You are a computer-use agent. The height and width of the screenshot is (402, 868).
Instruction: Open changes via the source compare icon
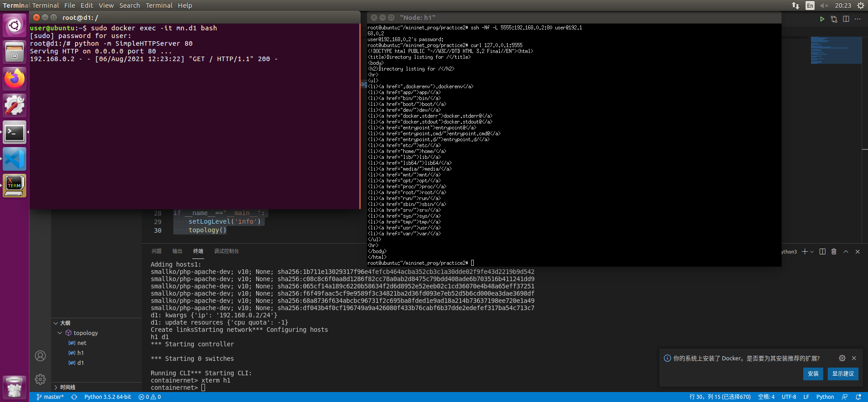coord(834,19)
